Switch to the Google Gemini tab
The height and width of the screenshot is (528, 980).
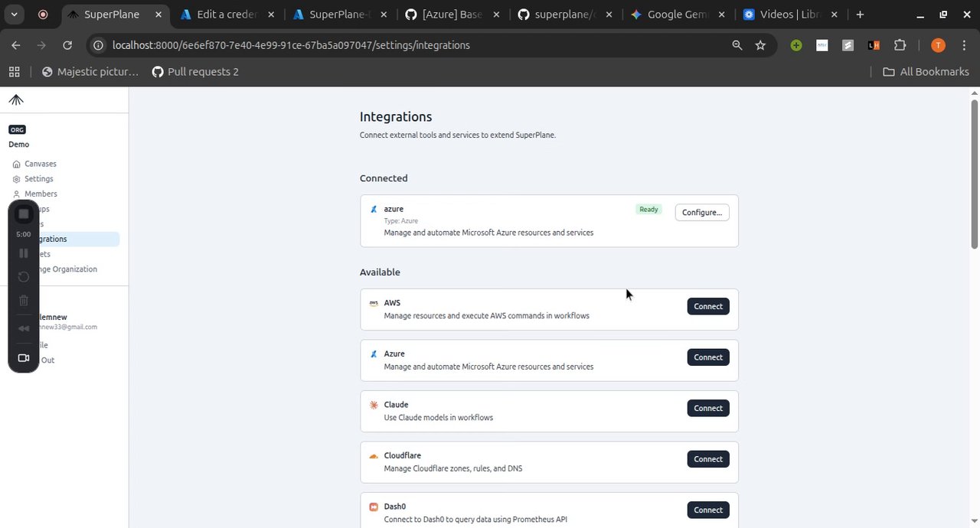[x=670, y=15]
